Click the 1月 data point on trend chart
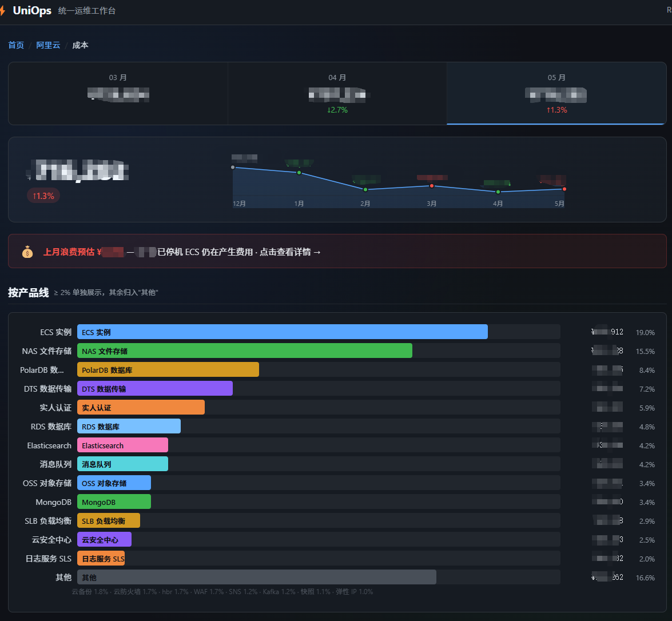The height and width of the screenshot is (621, 672). [x=299, y=173]
